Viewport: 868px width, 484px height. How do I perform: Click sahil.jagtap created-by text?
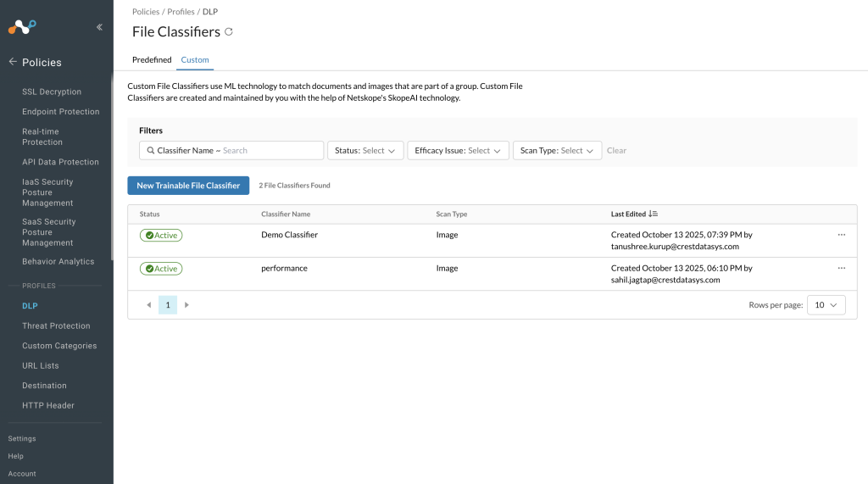pos(665,280)
